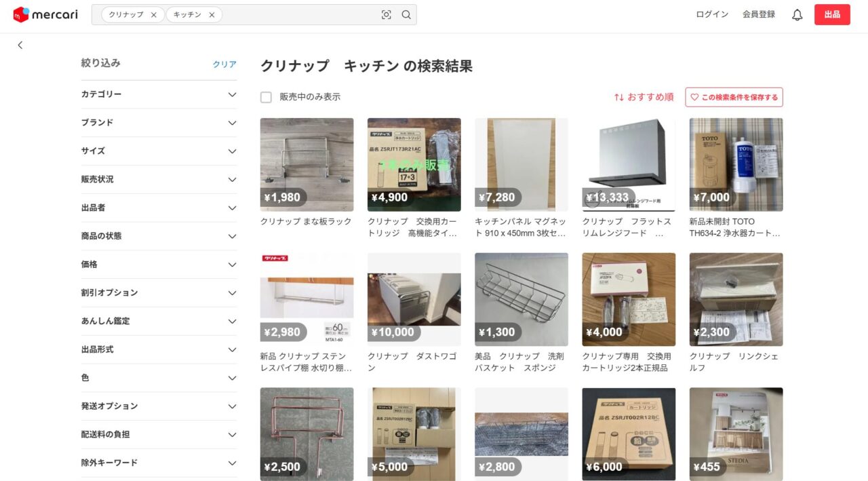Open the ¥4,000 cartridge 2本 listing
This screenshot has height=481, width=868.
coord(629,300)
